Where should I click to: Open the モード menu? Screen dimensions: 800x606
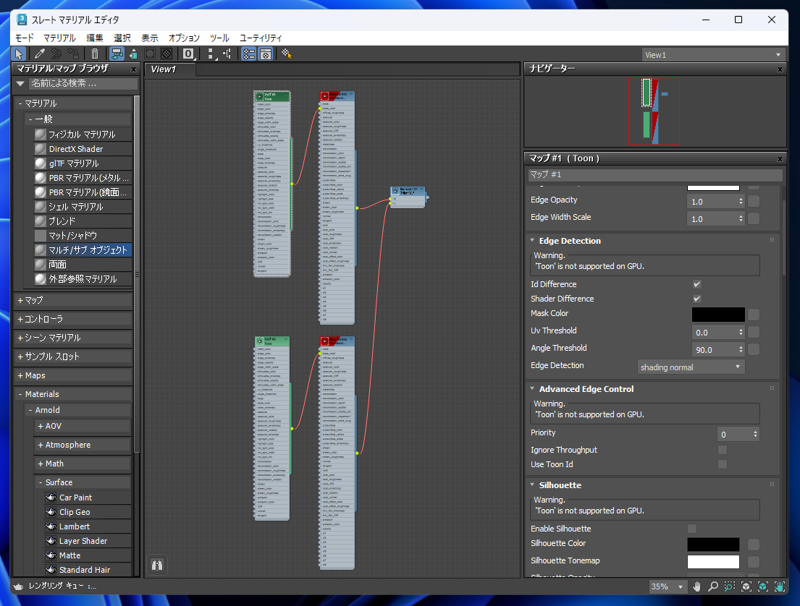[24, 38]
